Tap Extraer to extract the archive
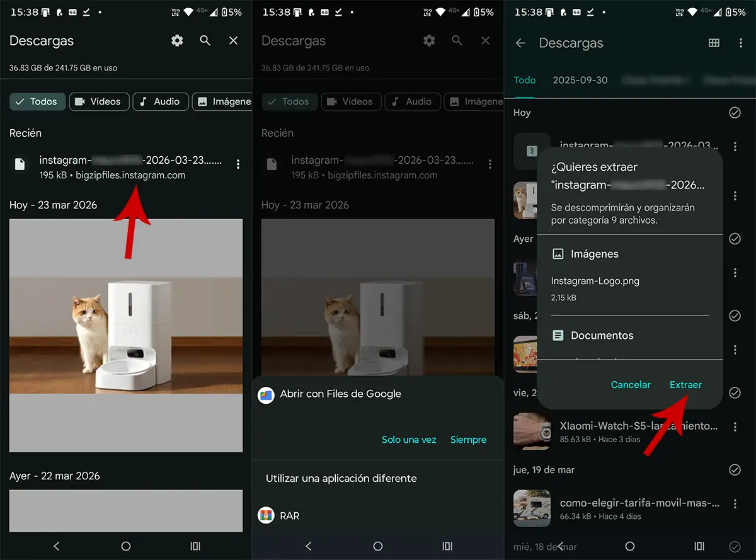This screenshot has width=756, height=560. click(x=685, y=384)
